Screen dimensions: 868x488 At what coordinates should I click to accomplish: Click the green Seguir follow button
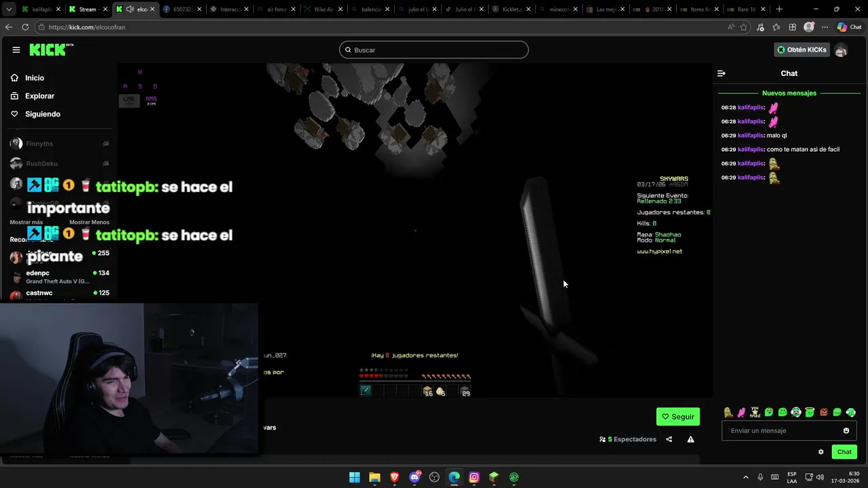tap(678, 417)
